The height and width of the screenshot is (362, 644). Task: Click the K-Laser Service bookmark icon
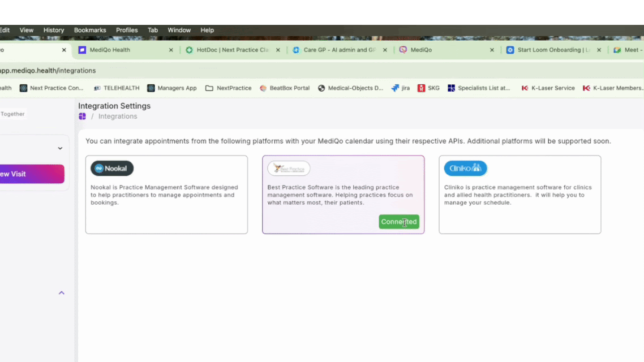[x=525, y=88]
